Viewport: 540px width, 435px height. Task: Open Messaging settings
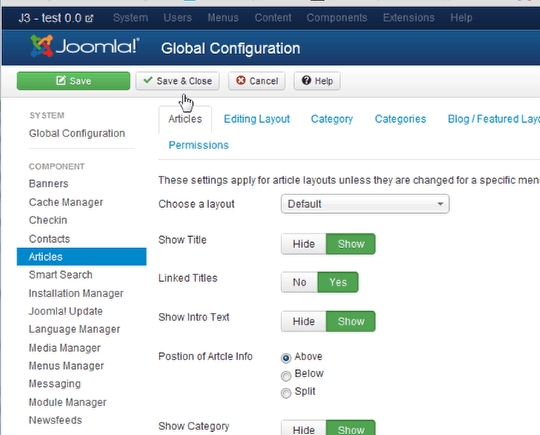(55, 384)
